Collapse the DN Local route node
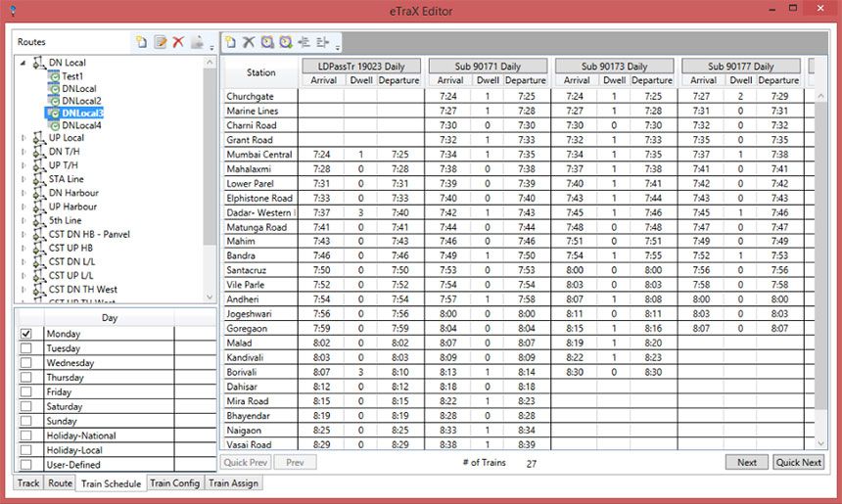Image resolution: width=842 pixels, height=504 pixels. [23, 63]
